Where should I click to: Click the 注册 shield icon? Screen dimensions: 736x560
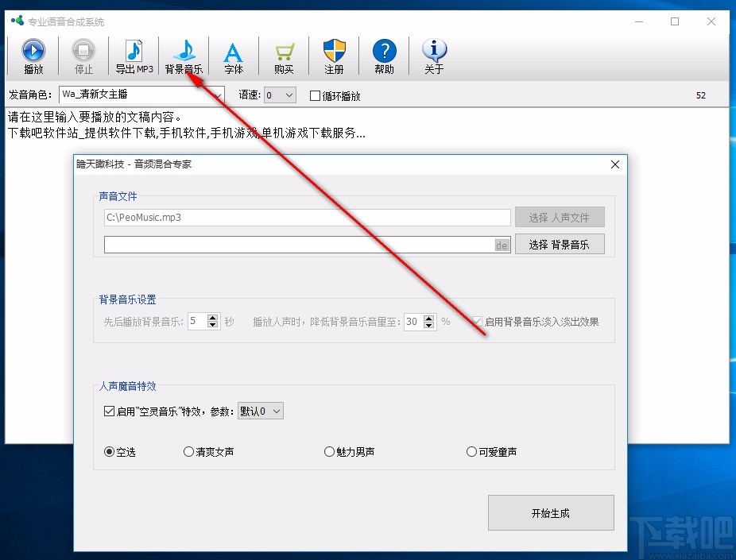(334, 56)
